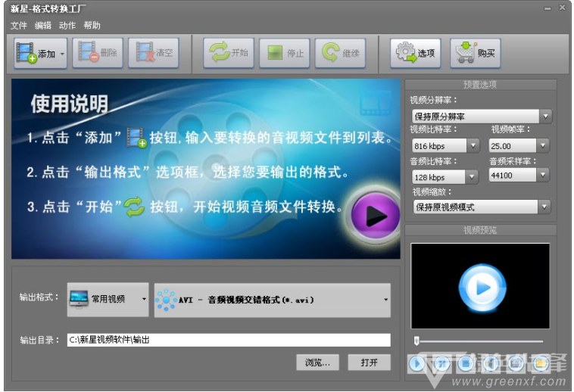Open the 常用视频 output category dropdown
This screenshot has height=392, width=574.
coord(108,299)
